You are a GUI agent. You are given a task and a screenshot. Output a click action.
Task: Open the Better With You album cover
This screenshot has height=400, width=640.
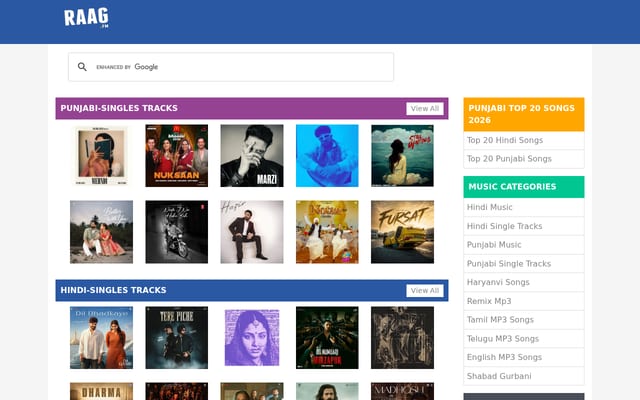(101, 232)
